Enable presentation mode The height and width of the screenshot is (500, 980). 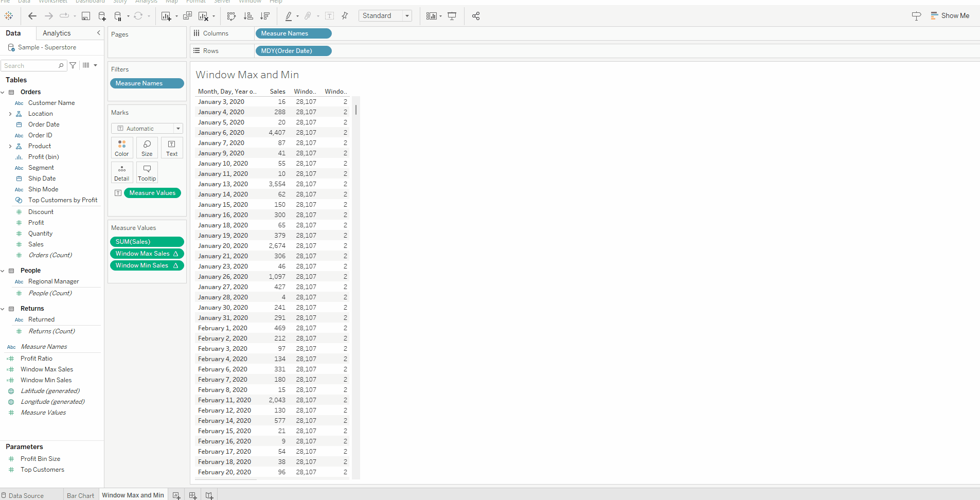click(x=452, y=16)
